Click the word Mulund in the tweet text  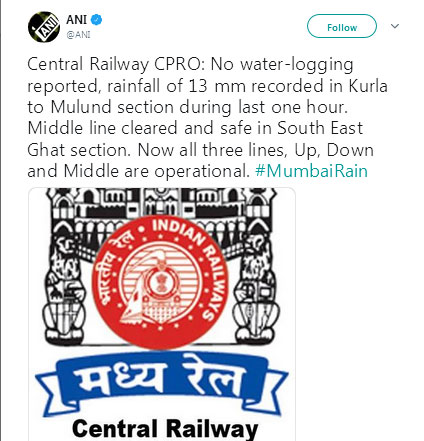pyautogui.click(x=81, y=107)
